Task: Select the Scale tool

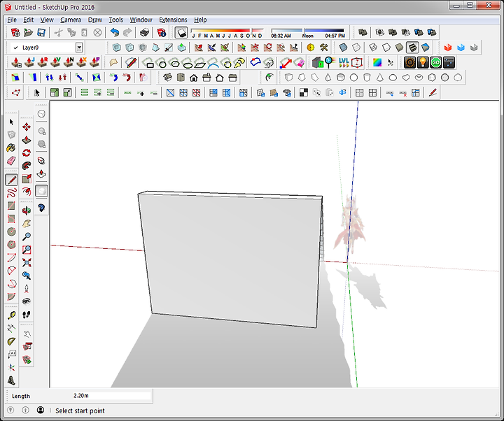Action: coord(27,179)
